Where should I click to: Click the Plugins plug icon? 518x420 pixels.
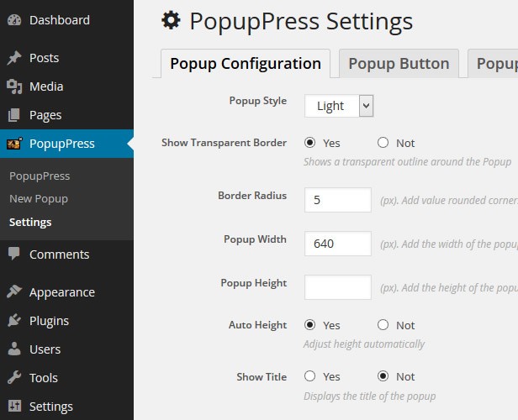pyautogui.click(x=14, y=321)
